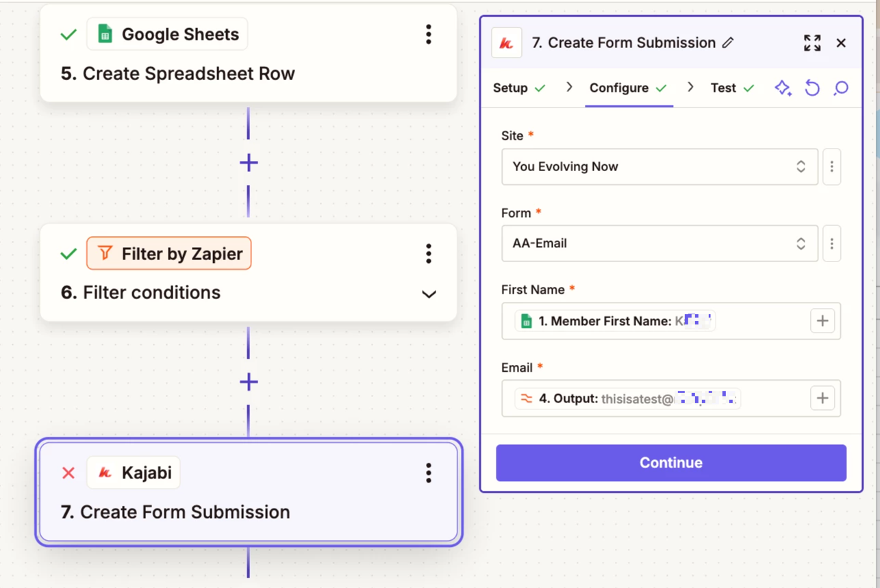Open three-dot menu on Kajabi step 7

coord(429,473)
